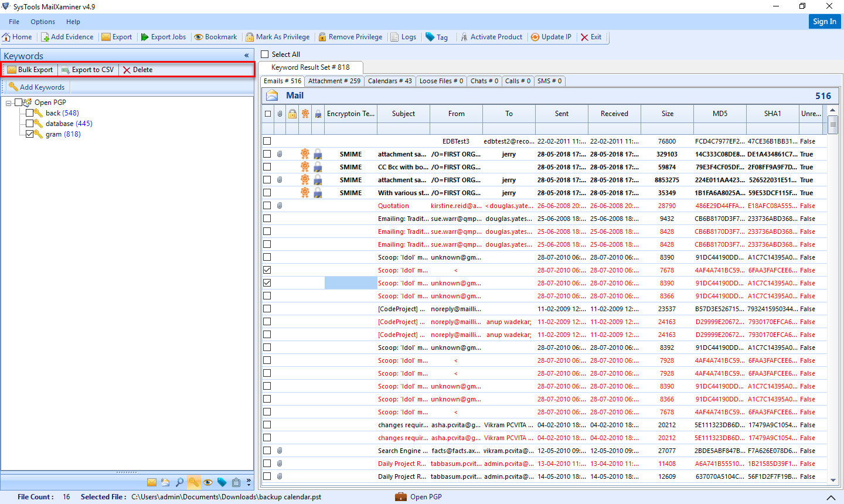
Task: Click the blue tag icon in bottom pane
Action: click(222, 482)
